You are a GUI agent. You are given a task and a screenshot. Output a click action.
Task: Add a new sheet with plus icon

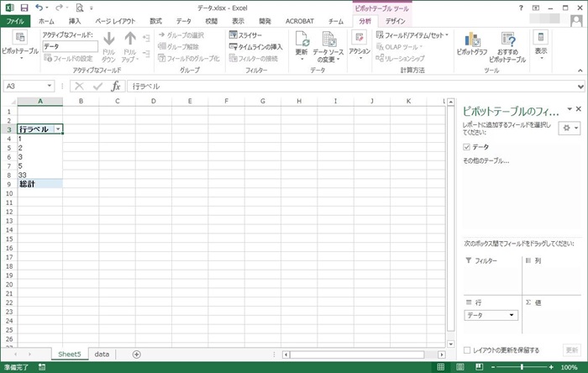[136, 355]
